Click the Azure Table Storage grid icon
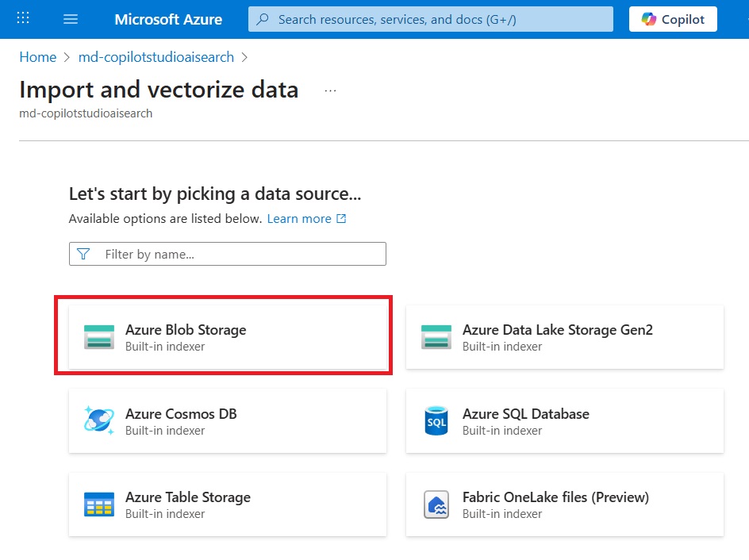This screenshot has width=749, height=560. click(99, 504)
